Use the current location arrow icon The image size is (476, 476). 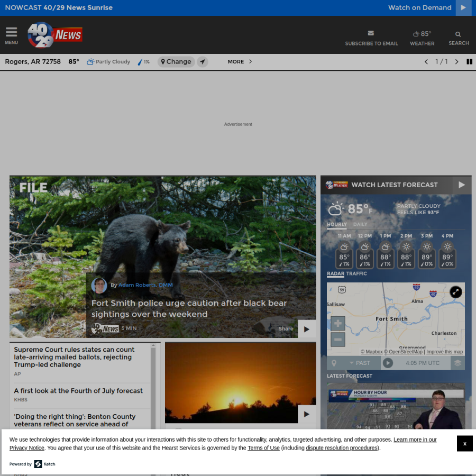click(x=203, y=62)
